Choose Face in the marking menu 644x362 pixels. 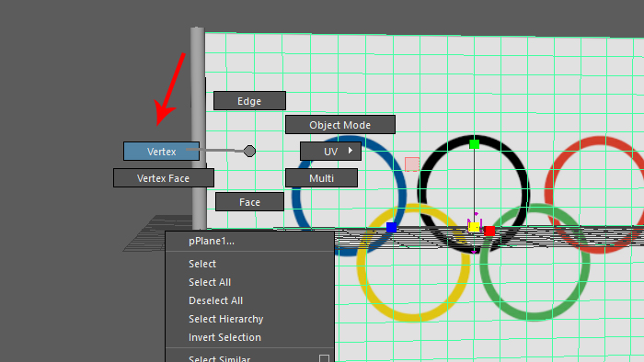coord(249,202)
